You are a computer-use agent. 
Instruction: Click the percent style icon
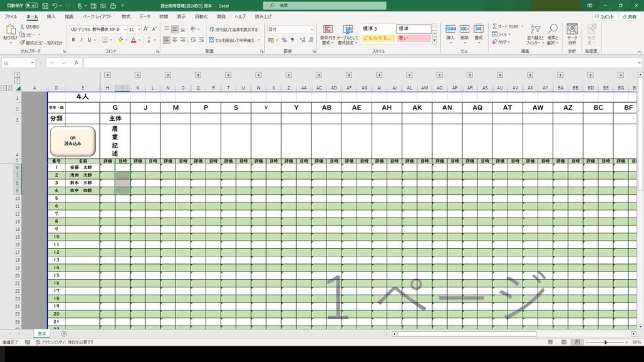click(x=284, y=40)
